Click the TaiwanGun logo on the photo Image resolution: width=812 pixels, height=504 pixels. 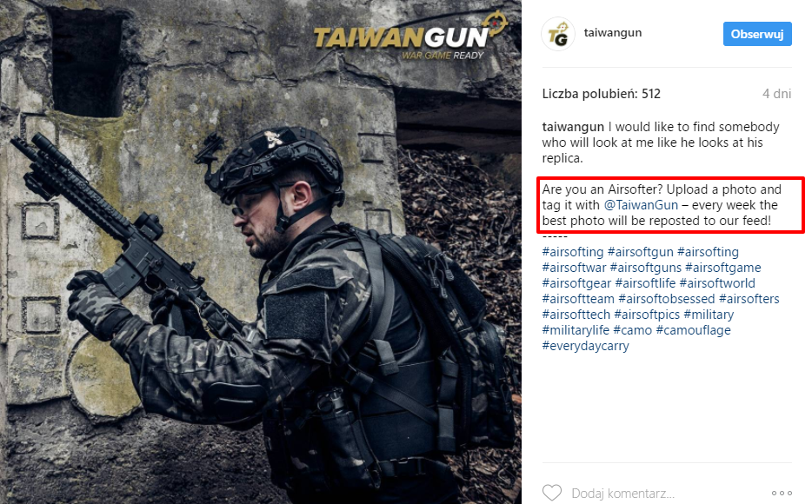click(409, 36)
